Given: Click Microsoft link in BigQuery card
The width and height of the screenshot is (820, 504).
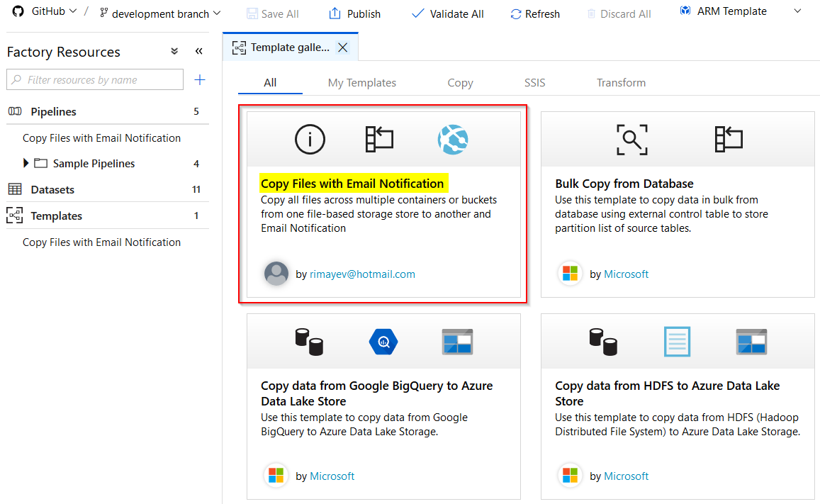Looking at the screenshot, I should pyautogui.click(x=332, y=476).
